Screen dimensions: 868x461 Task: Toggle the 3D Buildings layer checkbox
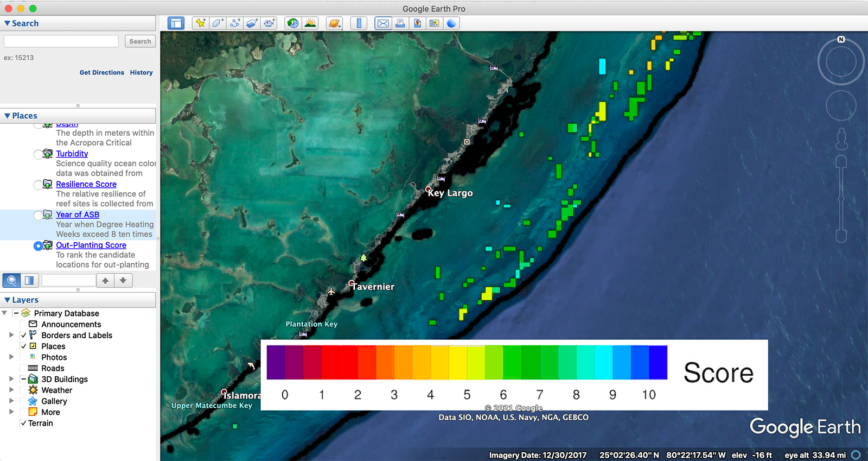(x=23, y=379)
